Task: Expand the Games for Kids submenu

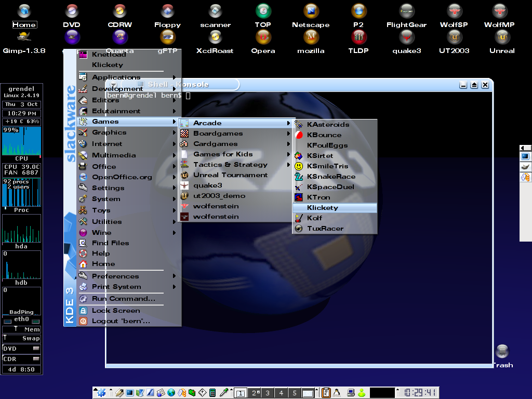Action: click(235, 154)
